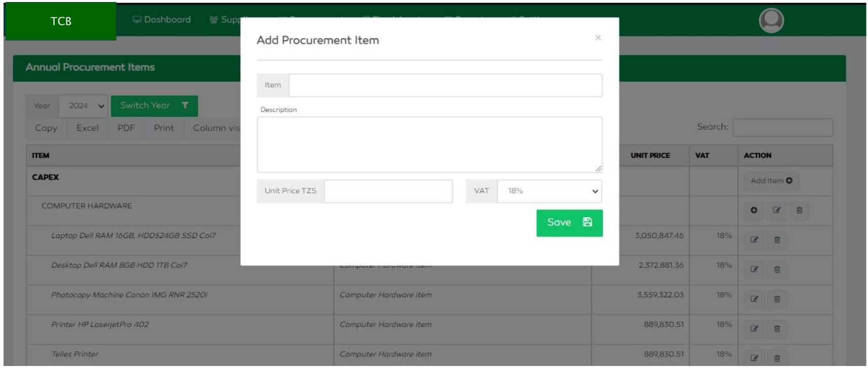Screen dimensions: 868x370
Task: Click Photocopy Machine Canon item name
Action: click(130, 295)
